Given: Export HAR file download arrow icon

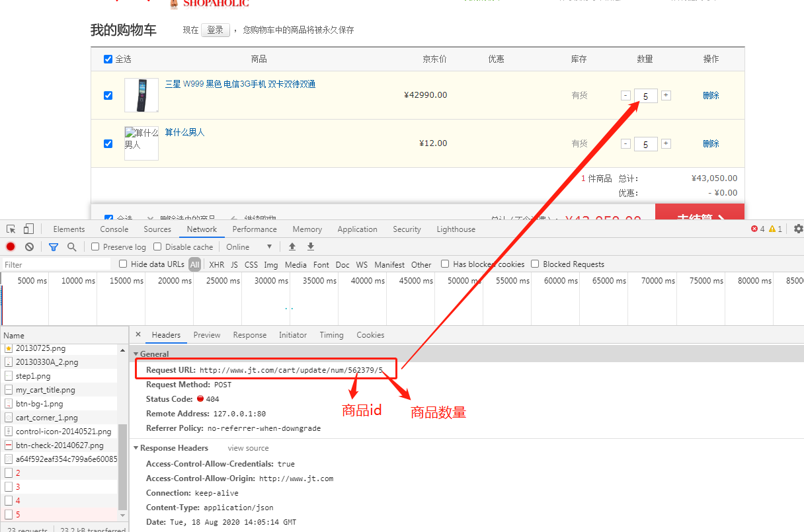Looking at the screenshot, I should 311,247.
